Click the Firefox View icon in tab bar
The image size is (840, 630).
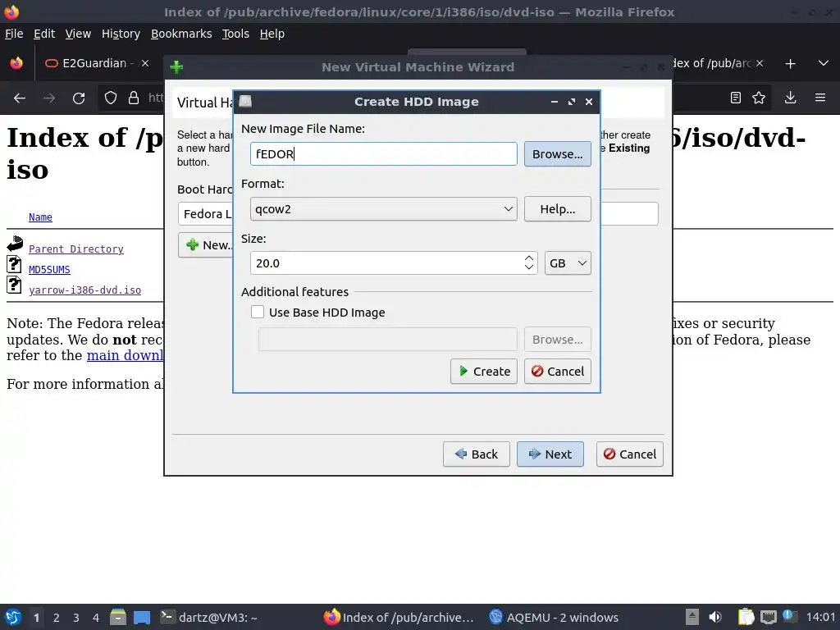point(16,63)
